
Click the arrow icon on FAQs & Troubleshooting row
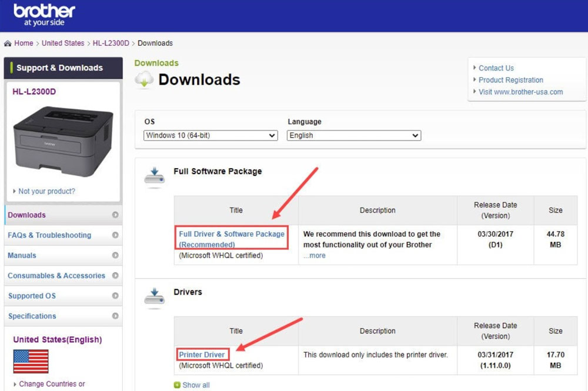pyautogui.click(x=115, y=235)
